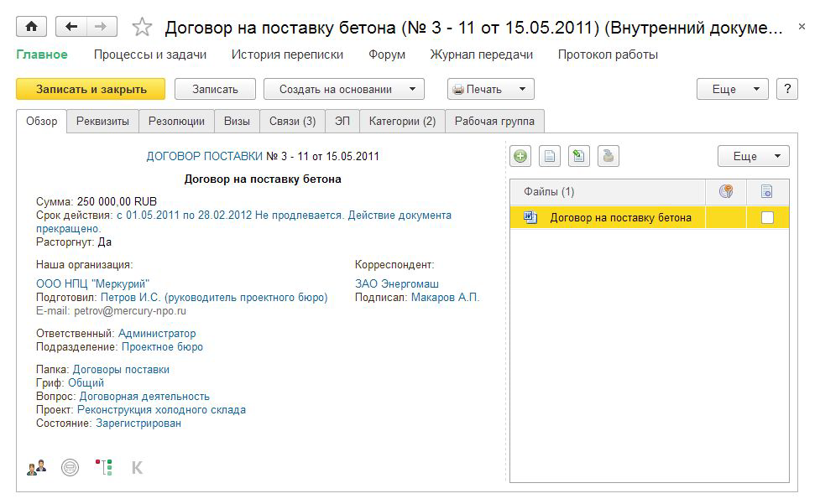Open files panel Еще menu

(753, 156)
